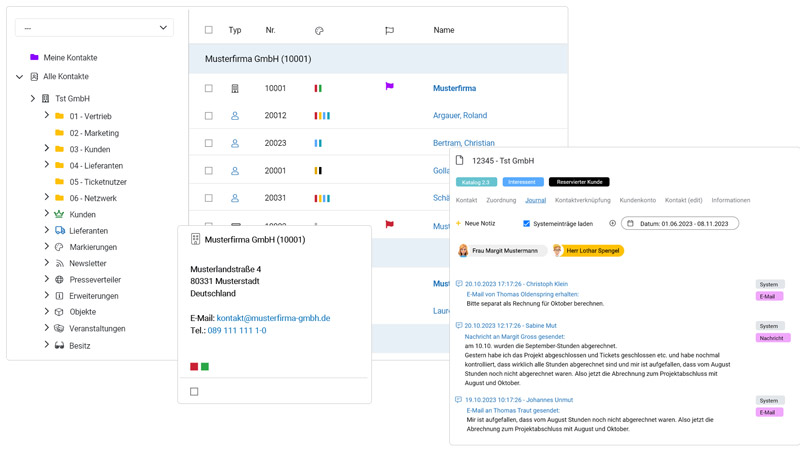This screenshot has width=800, height=453.
Task: Toggle Systemeinträge laden checkbox
Action: 527,223
